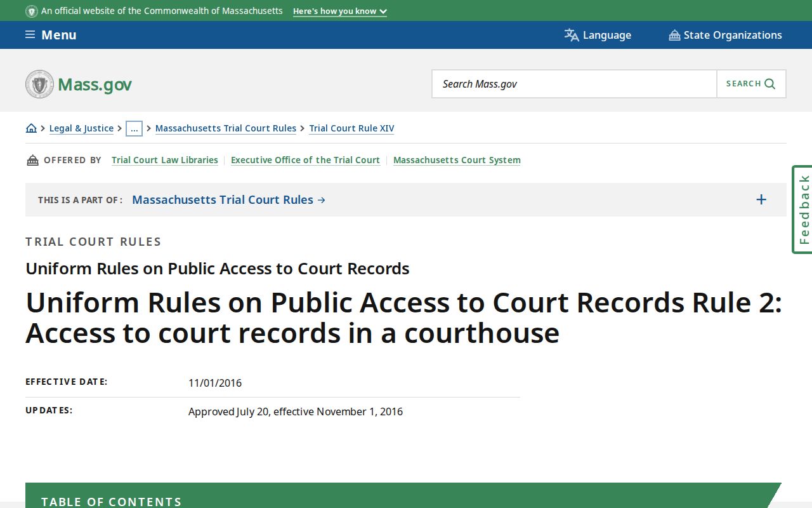Click the main heading 'Rule 2: Access to court records'
Image resolution: width=812 pixels, height=508 pixels.
tap(403, 317)
